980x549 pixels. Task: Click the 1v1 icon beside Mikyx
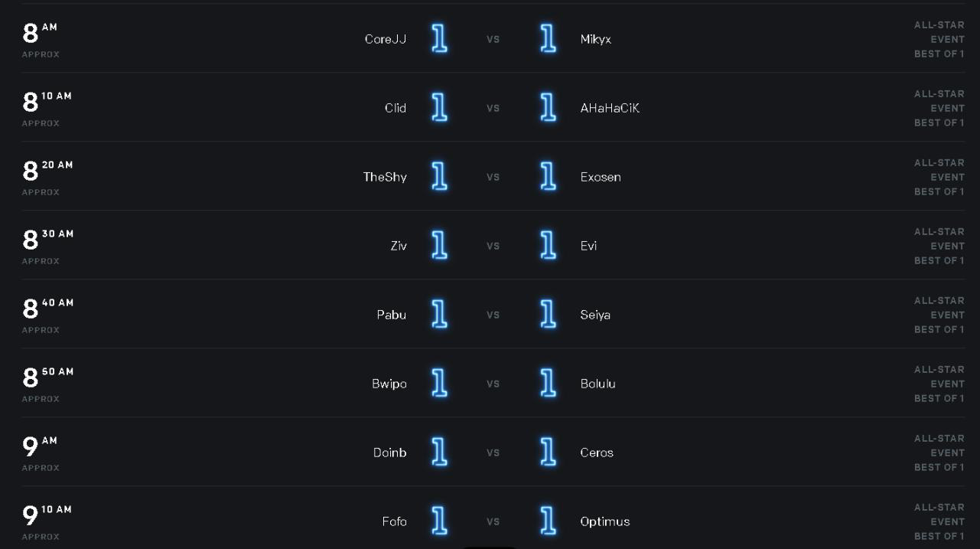coord(548,39)
